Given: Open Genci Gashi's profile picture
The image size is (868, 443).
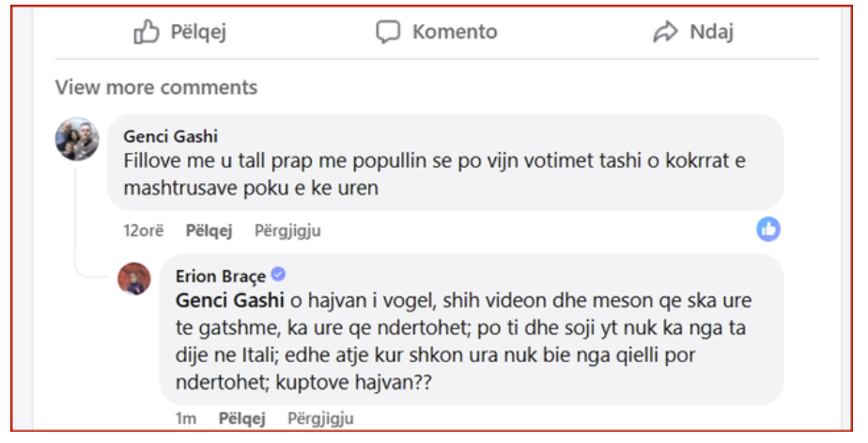Looking at the screenshot, I should (77, 139).
